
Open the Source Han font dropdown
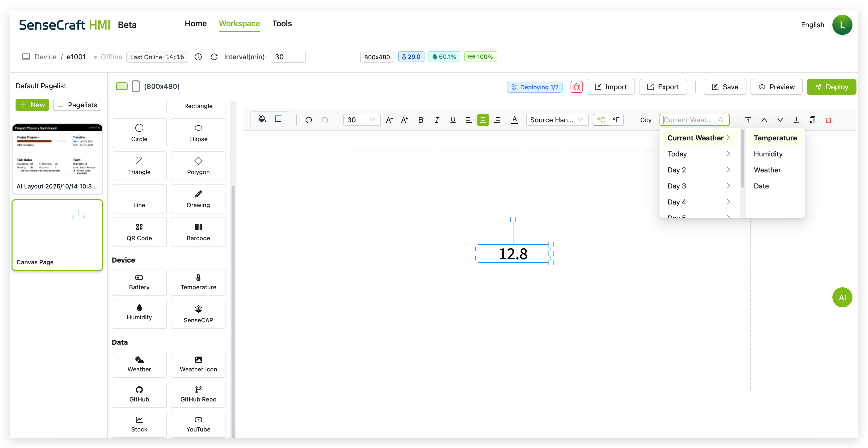point(557,120)
